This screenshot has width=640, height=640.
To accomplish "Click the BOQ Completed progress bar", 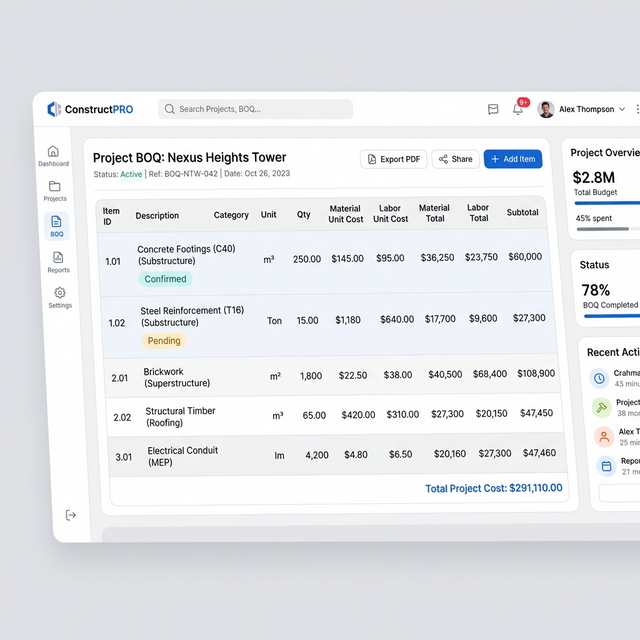I will [x=611, y=316].
